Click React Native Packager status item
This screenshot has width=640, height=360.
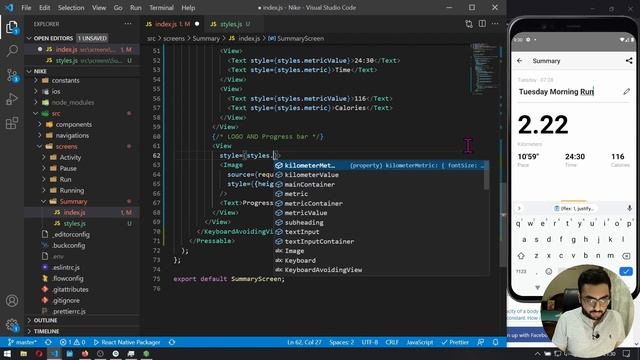click(x=127, y=342)
